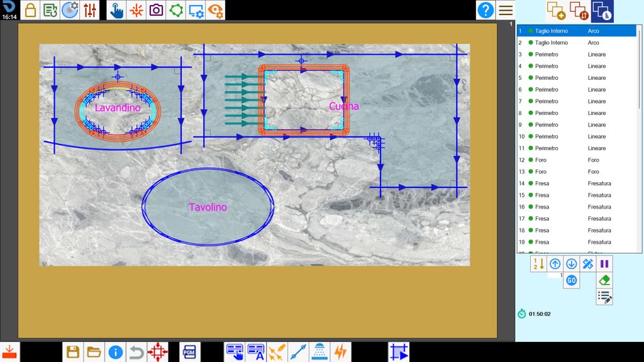
Task: Undo the last action
Action: tap(136, 352)
